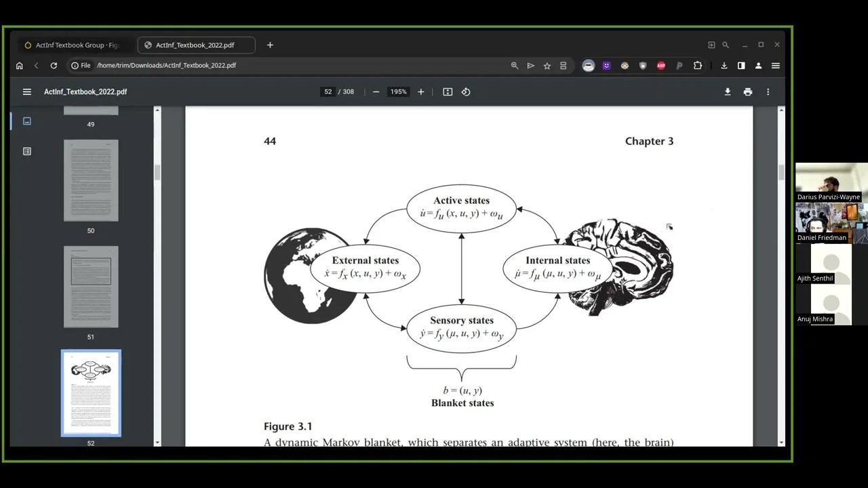Open the page thumbnails panel icon
Viewport: 868px width, 488px height.
26,121
